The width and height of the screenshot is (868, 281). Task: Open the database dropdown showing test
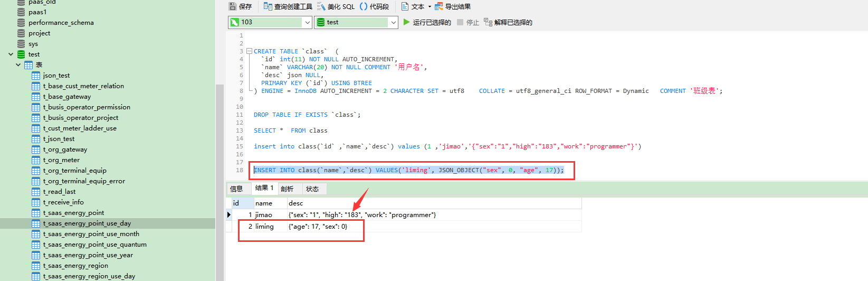356,22
